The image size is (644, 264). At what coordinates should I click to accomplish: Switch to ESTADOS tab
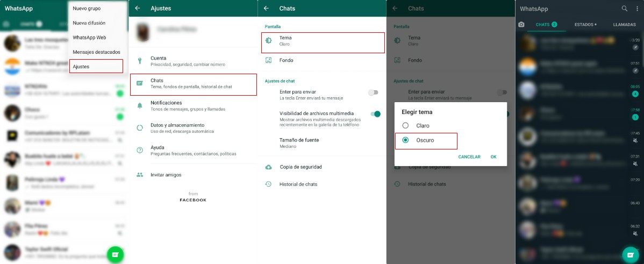[x=585, y=25]
